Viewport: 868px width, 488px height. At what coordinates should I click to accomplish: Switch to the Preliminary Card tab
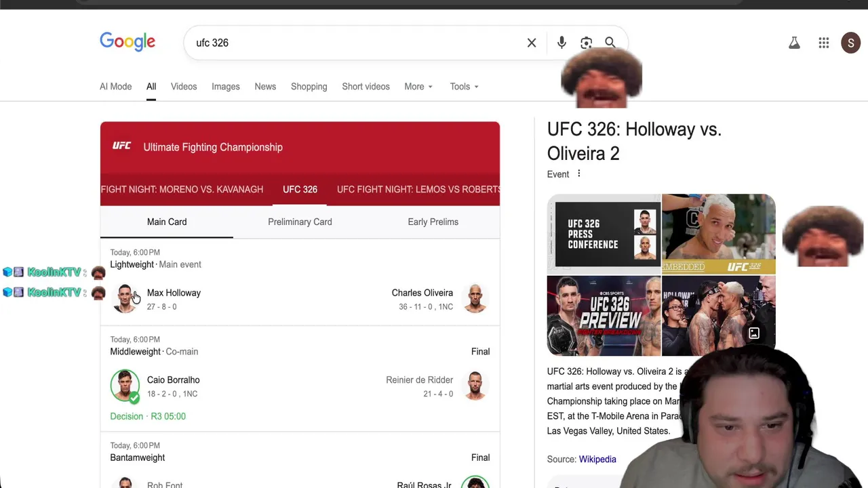pyautogui.click(x=300, y=222)
